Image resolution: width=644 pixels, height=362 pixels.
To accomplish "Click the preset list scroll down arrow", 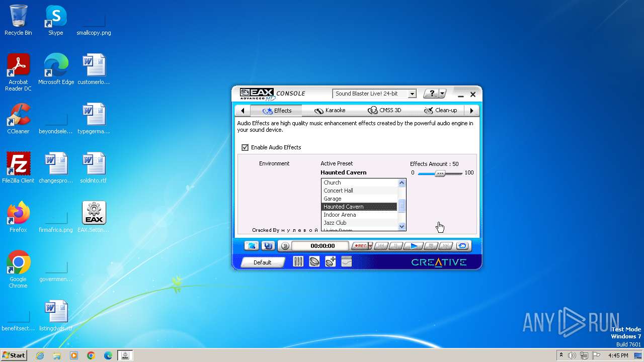I will pyautogui.click(x=401, y=226).
